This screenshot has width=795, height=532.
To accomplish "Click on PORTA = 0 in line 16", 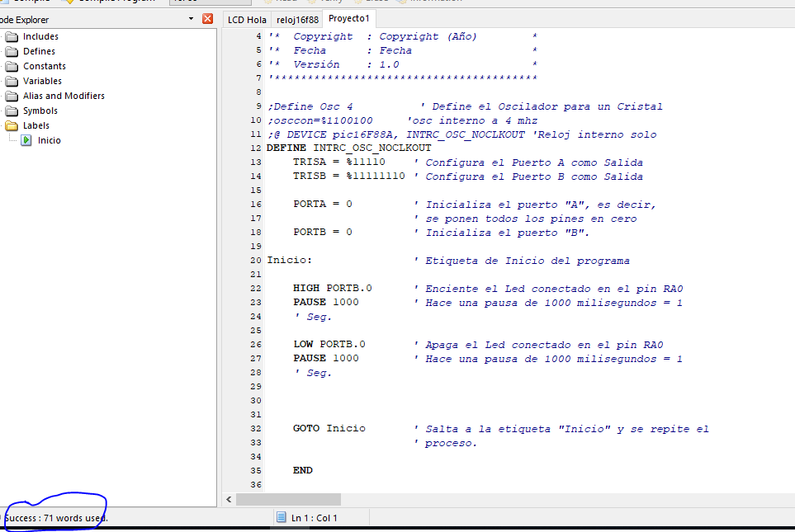I will pos(323,204).
